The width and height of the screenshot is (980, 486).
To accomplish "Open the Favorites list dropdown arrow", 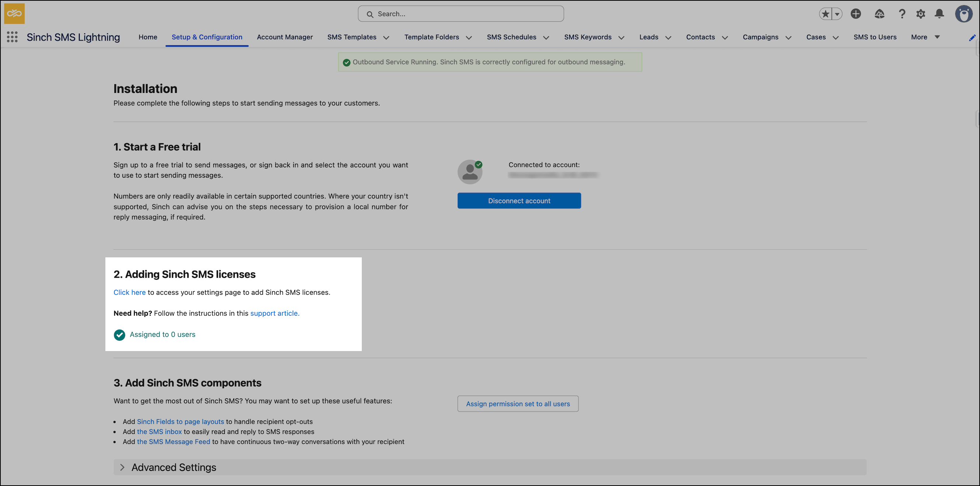I will coord(837,14).
